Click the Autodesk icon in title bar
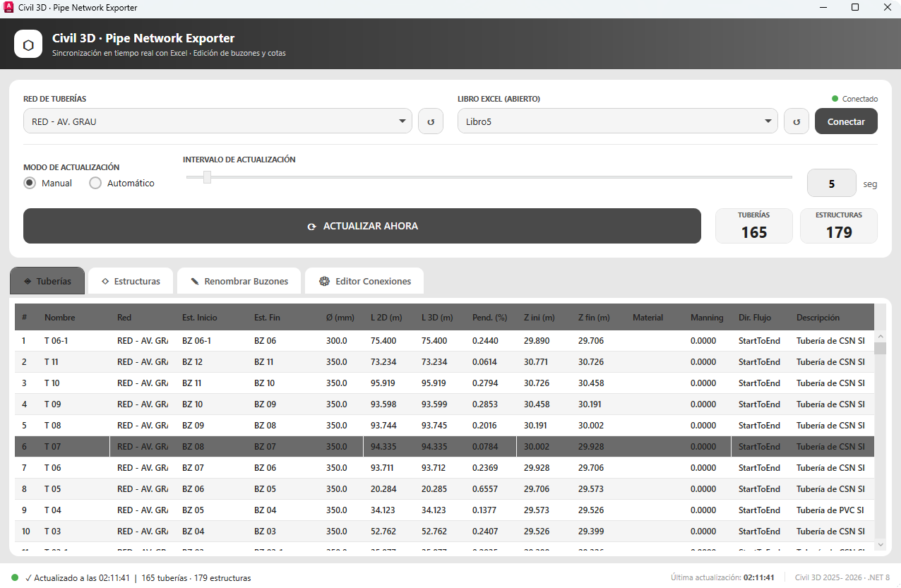This screenshot has width=901, height=588. coord(8,8)
